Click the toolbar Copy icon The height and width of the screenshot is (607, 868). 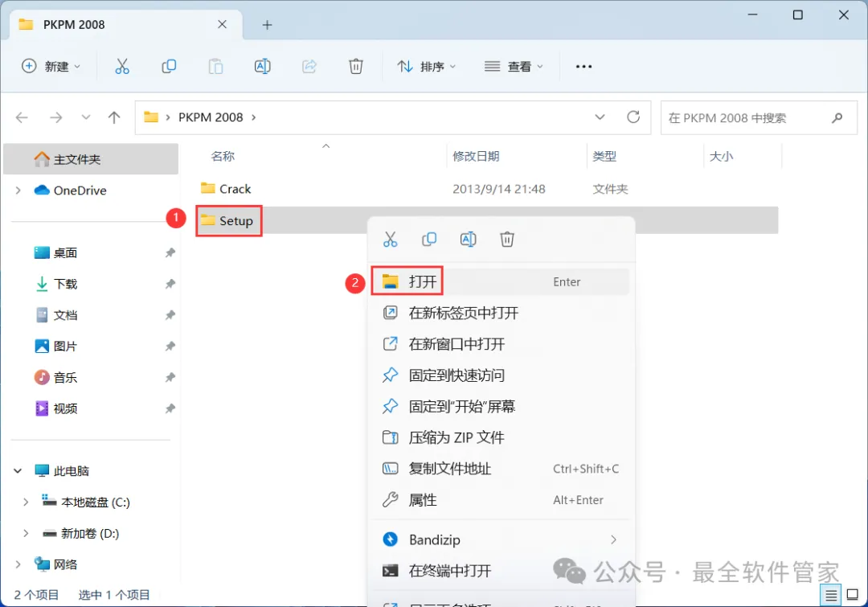(169, 67)
